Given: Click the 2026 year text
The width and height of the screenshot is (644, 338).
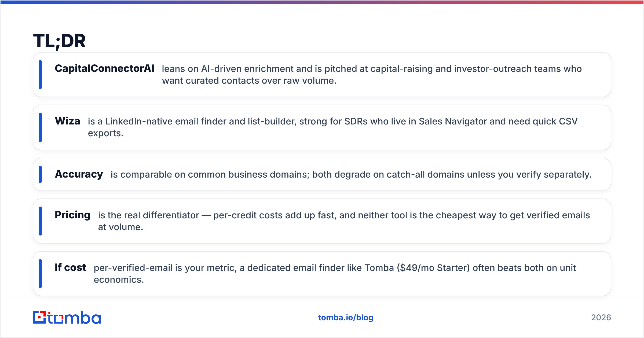Looking at the screenshot, I should pos(601,318).
